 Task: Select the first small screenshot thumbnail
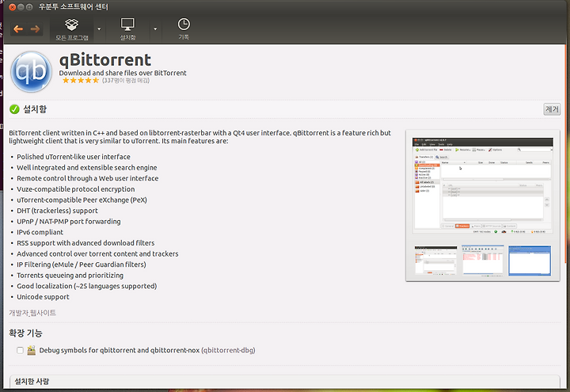click(x=436, y=261)
